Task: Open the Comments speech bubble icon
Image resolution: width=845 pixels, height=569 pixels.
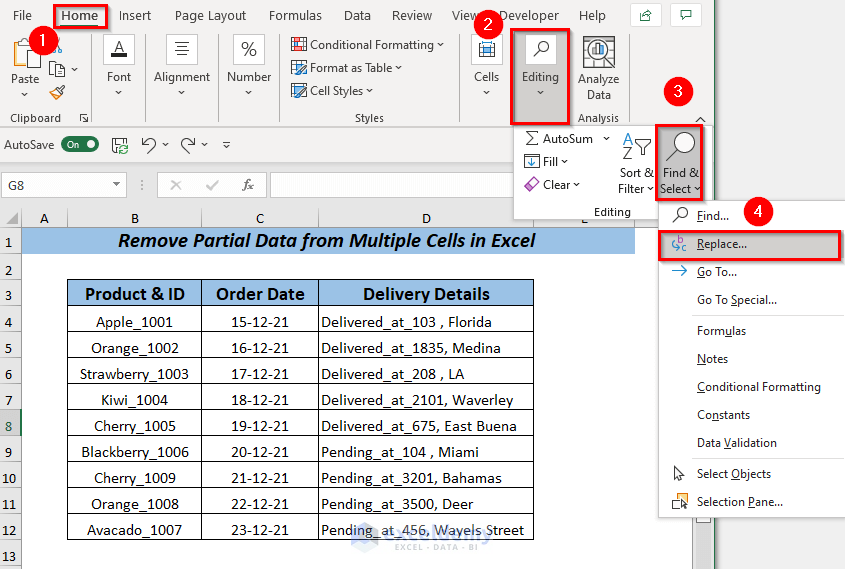Action: (x=685, y=16)
